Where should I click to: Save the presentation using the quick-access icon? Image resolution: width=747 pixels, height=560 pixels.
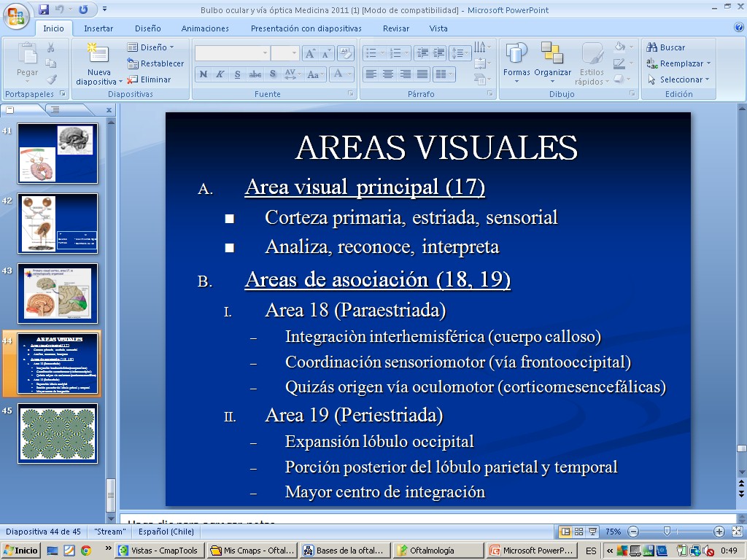[x=44, y=9]
